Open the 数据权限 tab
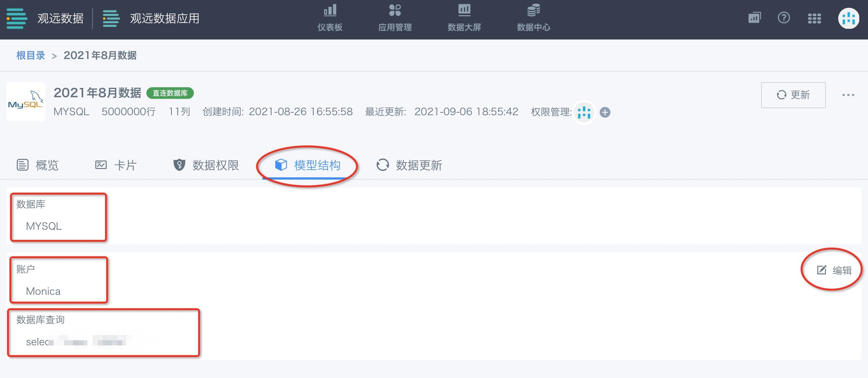The height and width of the screenshot is (378, 868). coord(206,165)
